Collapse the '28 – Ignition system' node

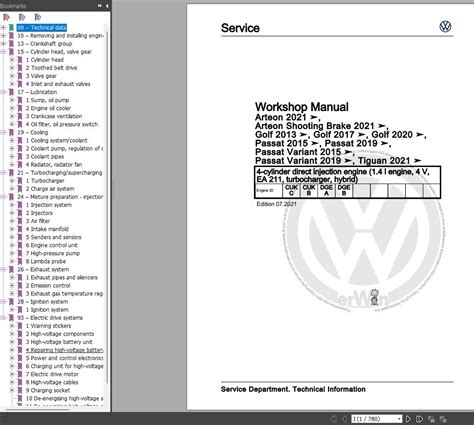[x=3, y=302]
